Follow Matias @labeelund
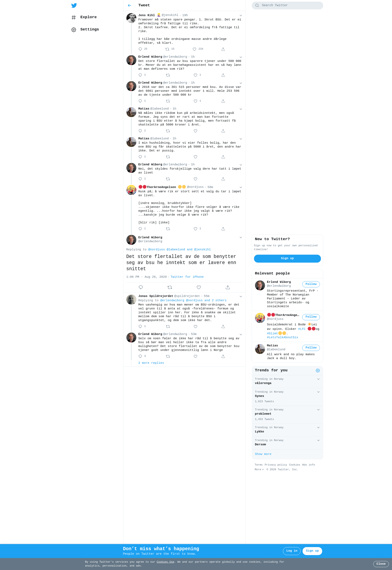The width and height of the screenshot is (392, 570). (311, 348)
